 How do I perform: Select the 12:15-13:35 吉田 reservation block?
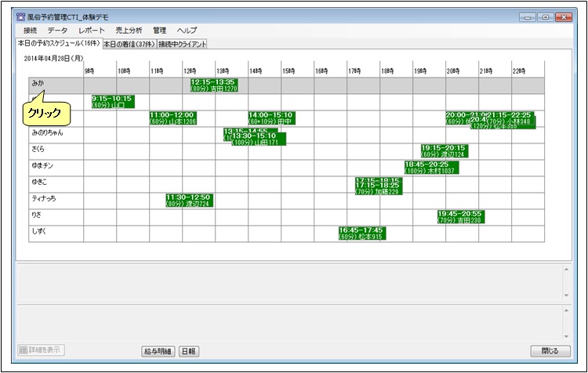click(x=213, y=85)
